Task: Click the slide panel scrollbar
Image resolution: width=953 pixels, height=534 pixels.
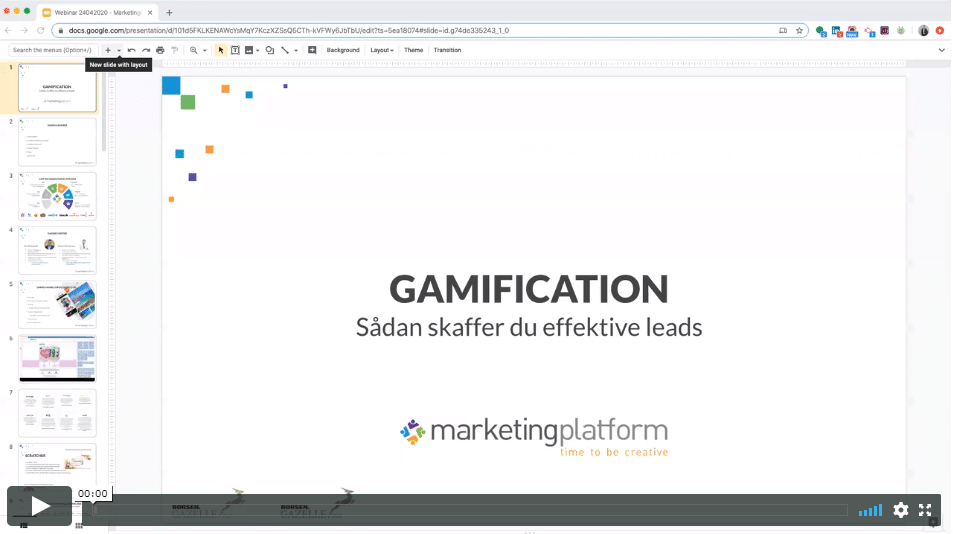Action: click(104, 109)
